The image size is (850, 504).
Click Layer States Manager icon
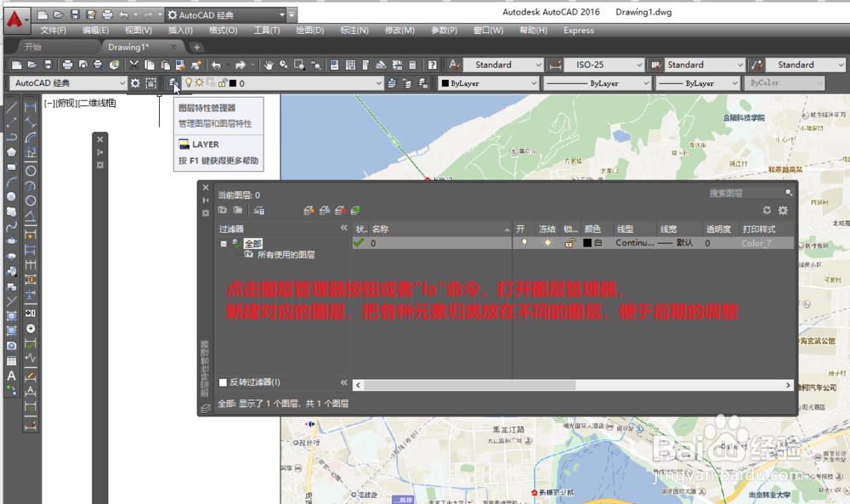tap(259, 210)
